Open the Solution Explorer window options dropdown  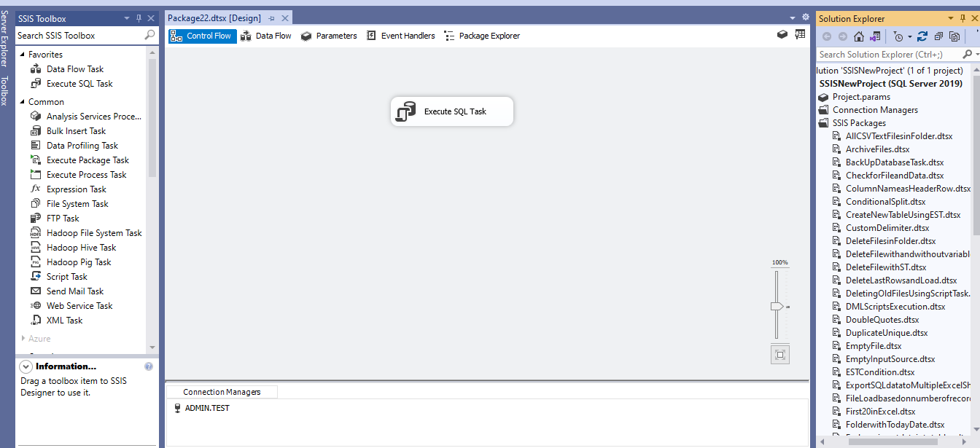pyautogui.click(x=951, y=18)
